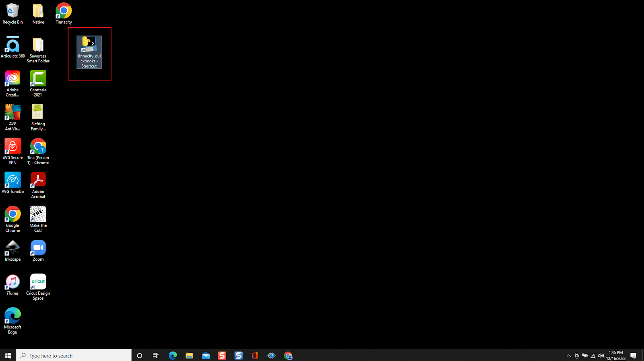644x361 pixels.
Task: Select the tinnacity_quickbooks Shortcut icon
Action: pyautogui.click(x=89, y=52)
